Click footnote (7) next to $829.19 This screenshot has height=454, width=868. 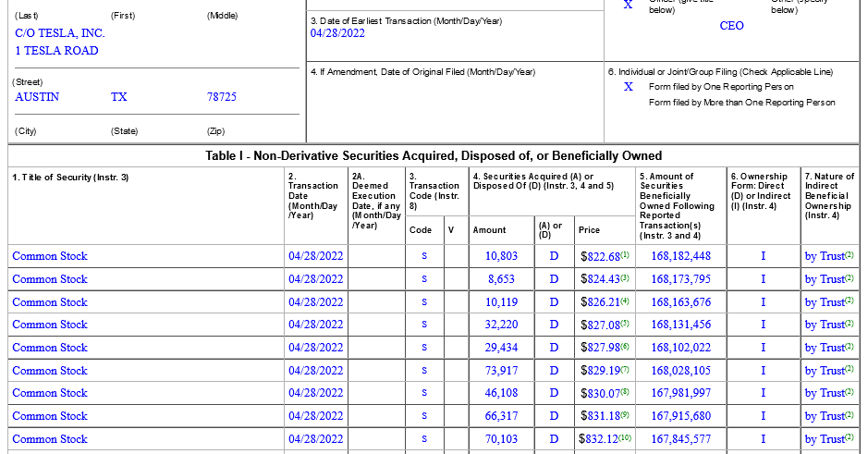625,369
